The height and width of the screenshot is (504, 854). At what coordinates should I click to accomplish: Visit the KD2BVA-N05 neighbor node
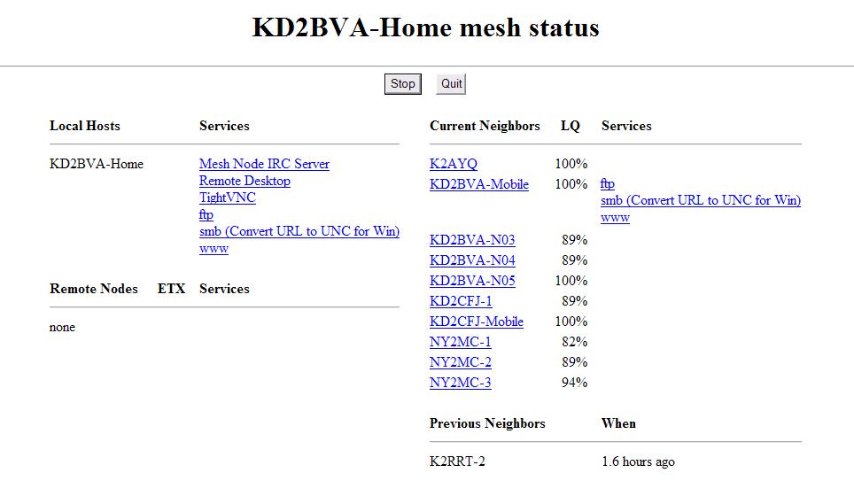[x=472, y=281]
